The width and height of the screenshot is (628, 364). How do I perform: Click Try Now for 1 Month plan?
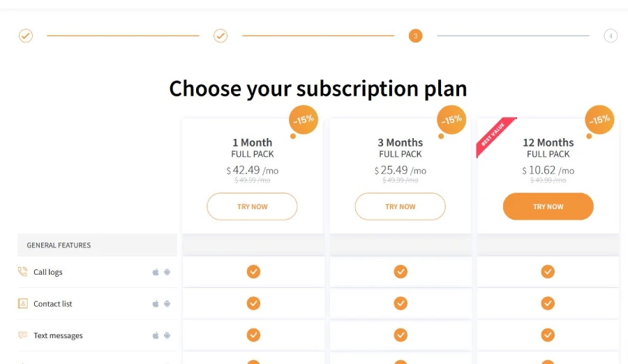coord(252,206)
